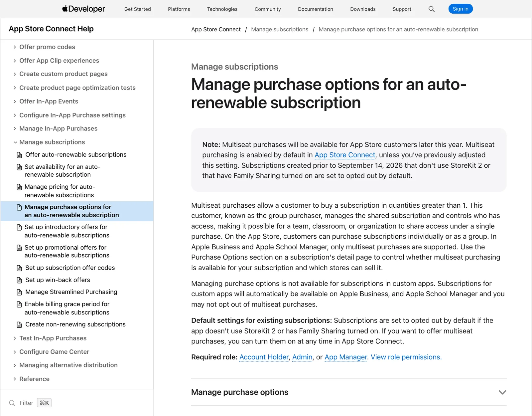Open the Platforms menu
Image resolution: width=532 pixels, height=416 pixels.
click(179, 9)
